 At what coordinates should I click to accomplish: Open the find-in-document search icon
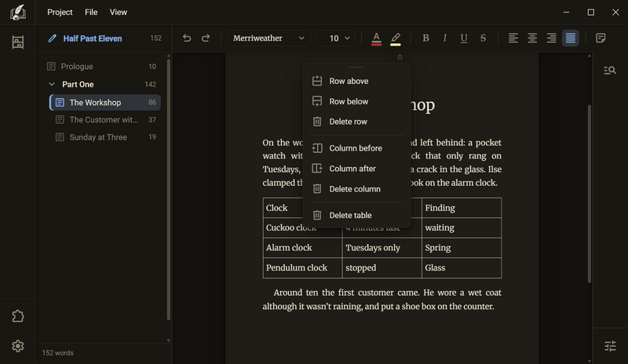coord(610,71)
